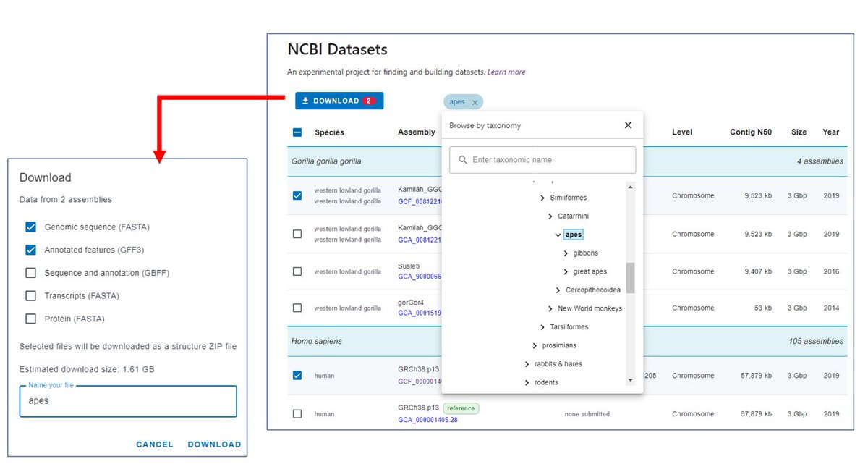
Task: Open the Learn more link
Action: [x=506, y=72]
